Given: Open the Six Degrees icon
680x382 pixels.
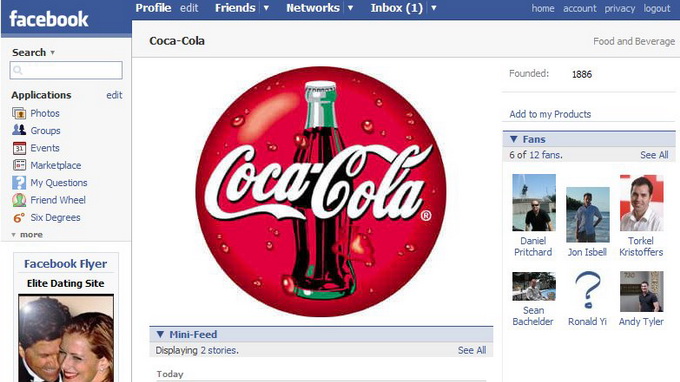Looking at the screenshot, I should 19,218.
